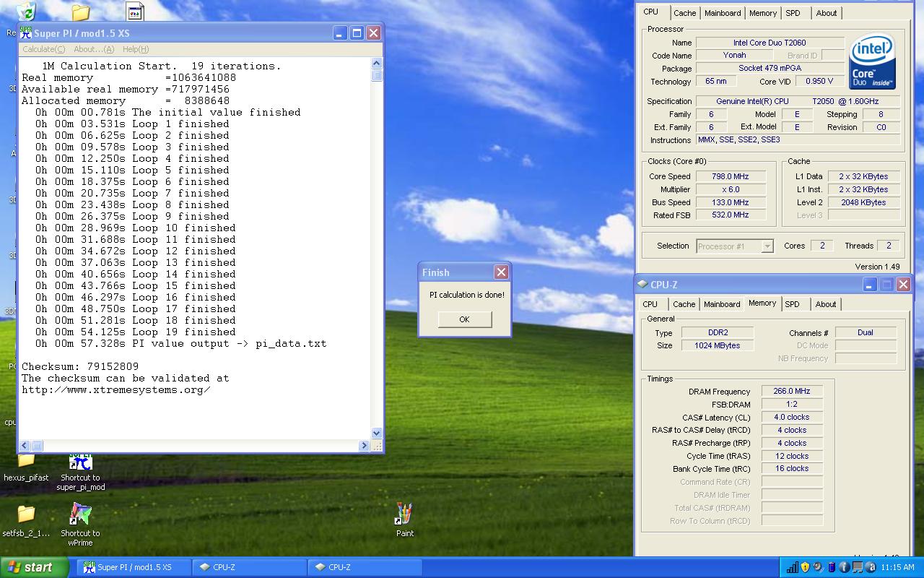Open the Calculate(C) menu in Super PI
The height and width of the screenshot is (578, 924).
(43, 49)
